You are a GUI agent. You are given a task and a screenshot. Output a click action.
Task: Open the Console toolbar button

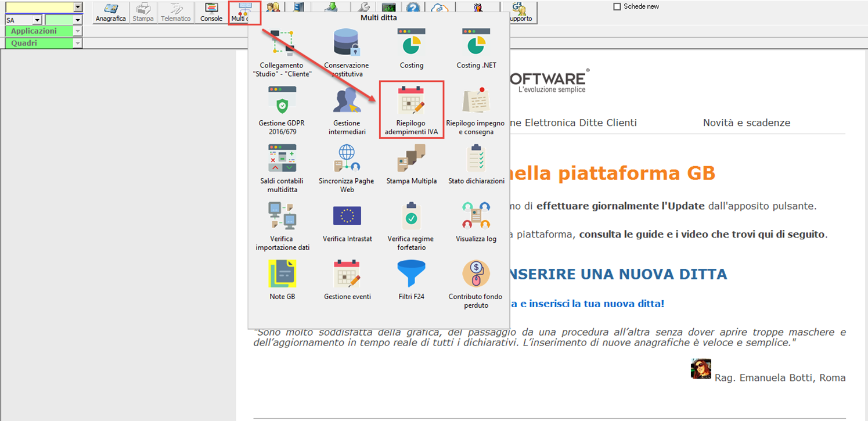(211, 12)
